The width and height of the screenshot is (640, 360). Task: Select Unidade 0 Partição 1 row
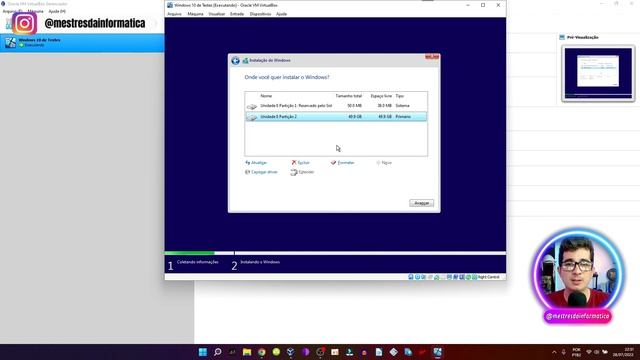[x=336, y=106]
